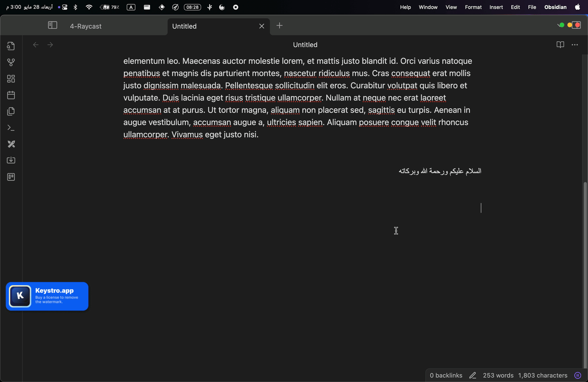
Task: Create a new canvas from the sidebar
Action: tap(10, 78)
